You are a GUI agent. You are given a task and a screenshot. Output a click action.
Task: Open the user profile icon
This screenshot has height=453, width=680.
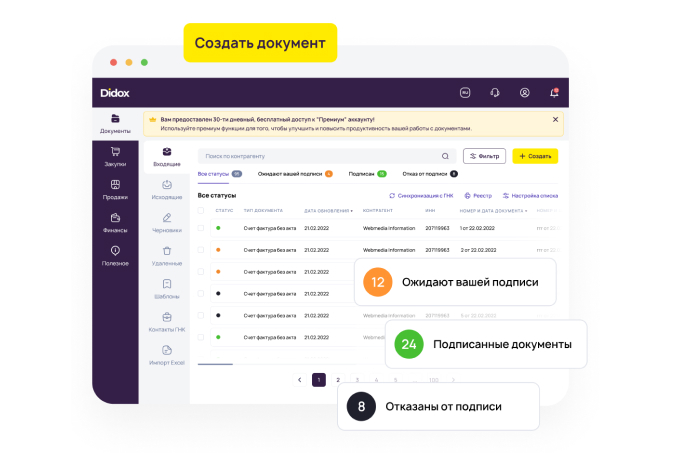tap(524, 93)
